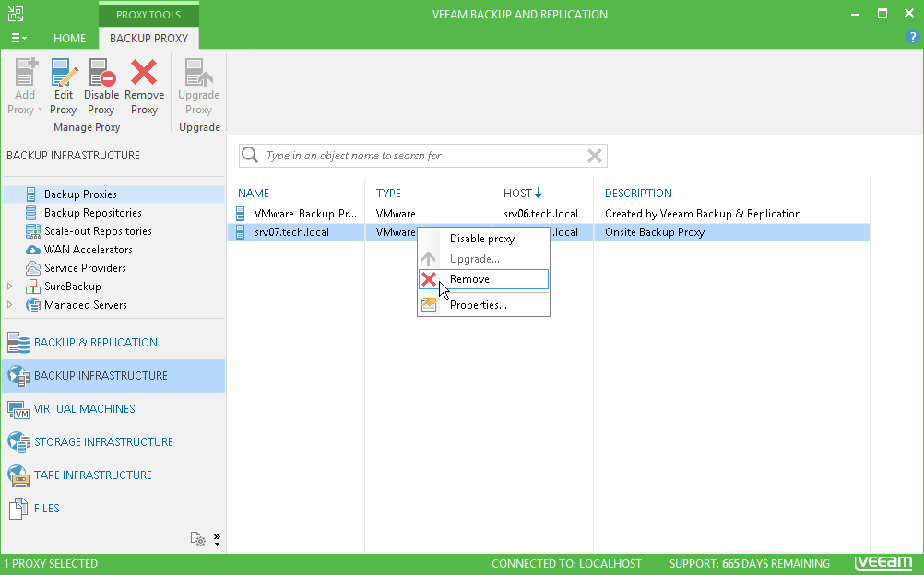Click the Virtual Machines VM icon

point(18,409)
